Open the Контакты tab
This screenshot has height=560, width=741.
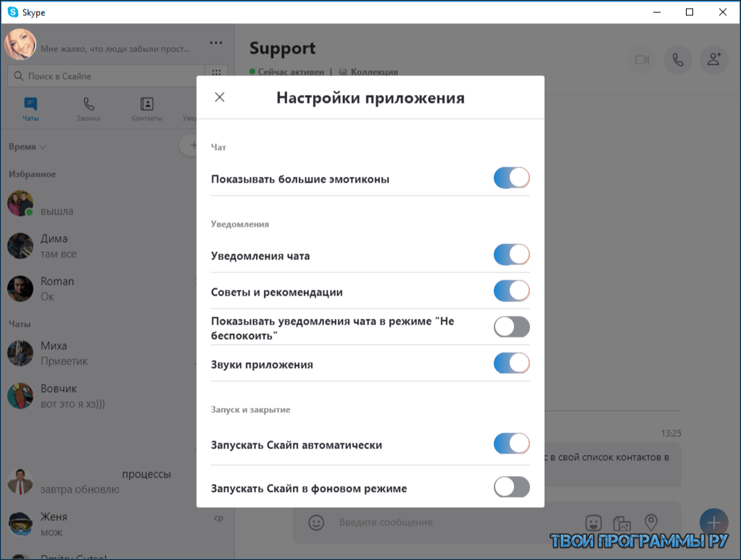coord(146,109)
